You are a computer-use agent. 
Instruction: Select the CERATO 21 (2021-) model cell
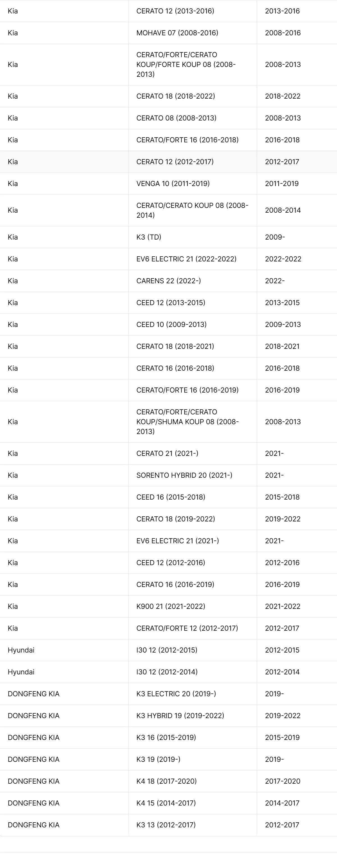pyautogui.click(x=167, y=453)
